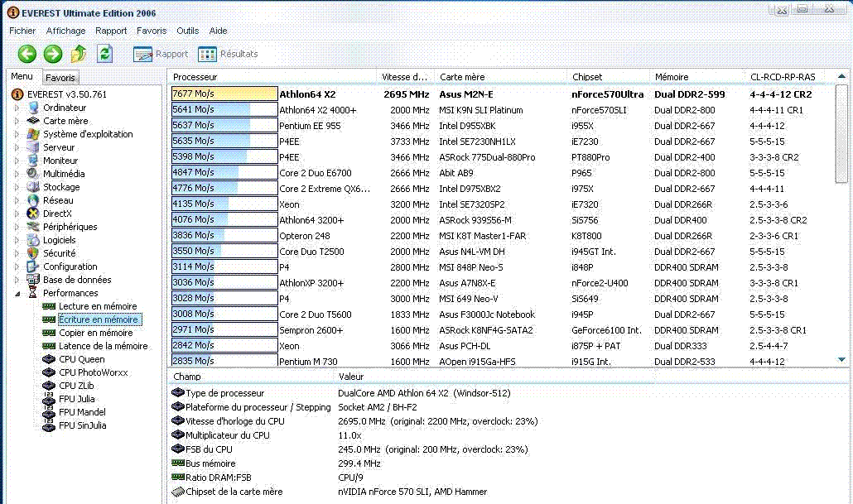This screenshot has height=504, width=853.
Task: Select the 5641 Mo/s result bar
Action: (224, 110)
